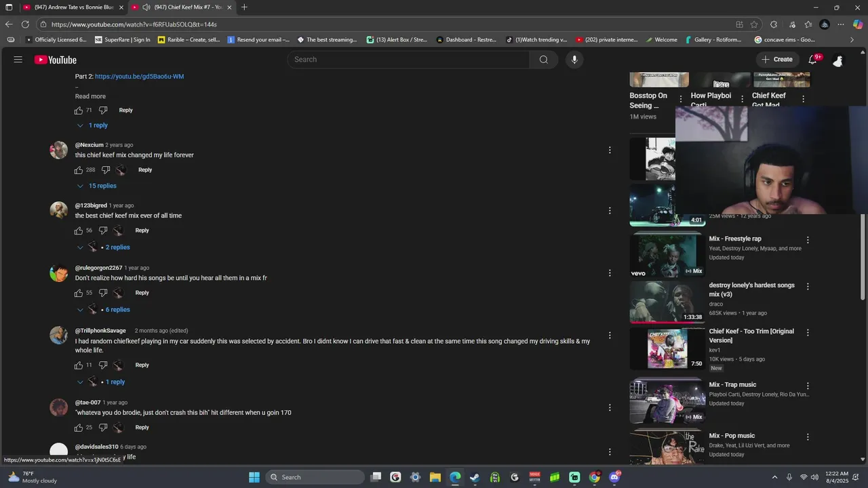Open Steam from the taskbar
Screen dimensions: 868x488
(x=475, y=477)
